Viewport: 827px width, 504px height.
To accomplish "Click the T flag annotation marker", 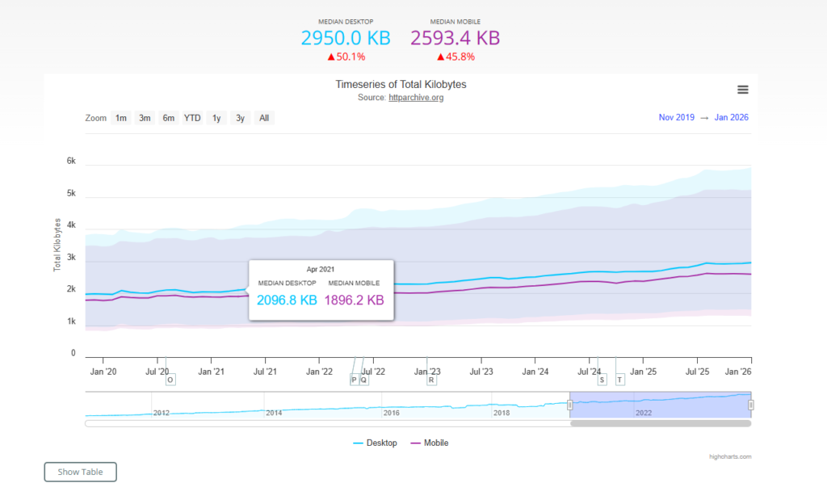I will click(619, 380).
